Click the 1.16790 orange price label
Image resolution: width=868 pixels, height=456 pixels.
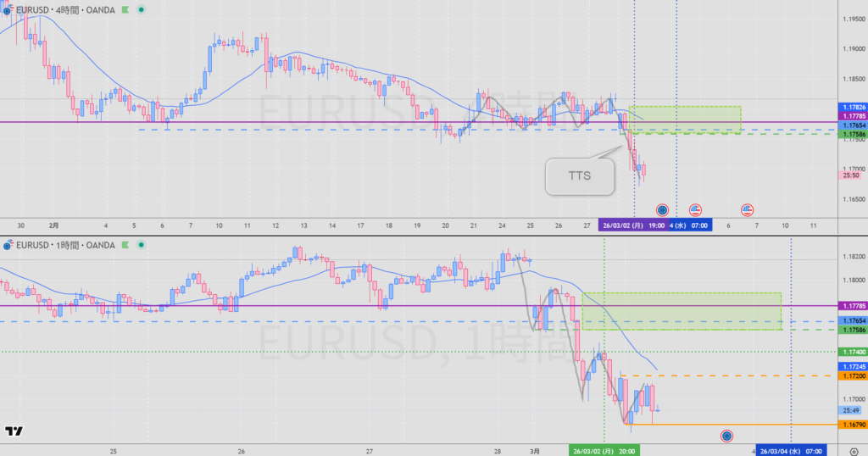coord(851,424)
